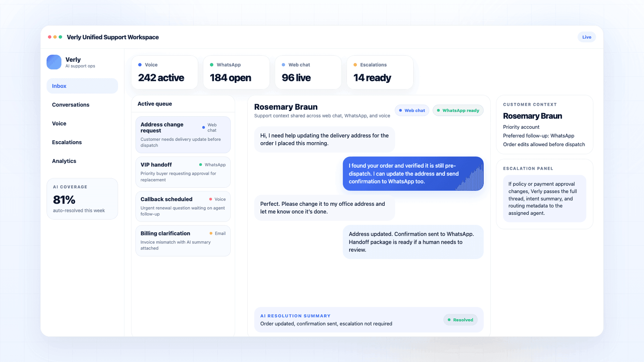Select the orange Email indicator on Billing clarification
Viewport: 644px width, 362px height.
[211, 233]
